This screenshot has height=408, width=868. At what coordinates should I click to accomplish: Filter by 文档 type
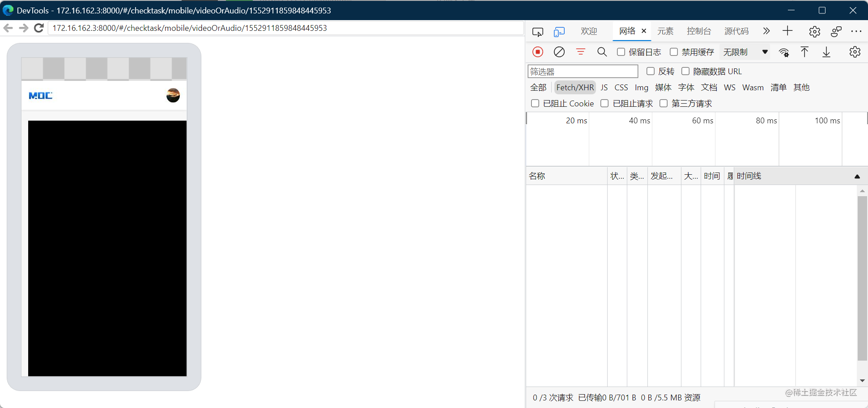(x=709, y=88)
